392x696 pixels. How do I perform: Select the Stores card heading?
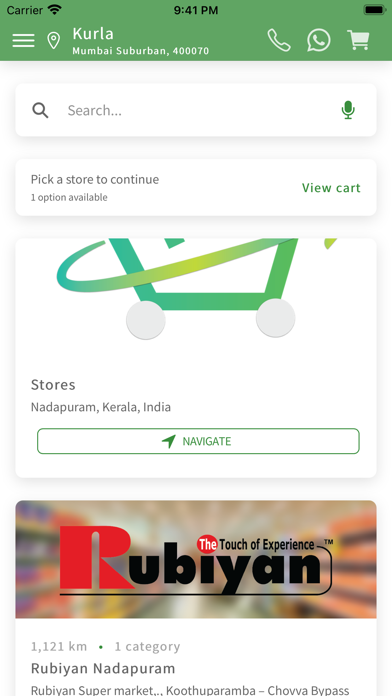(53, 385)
